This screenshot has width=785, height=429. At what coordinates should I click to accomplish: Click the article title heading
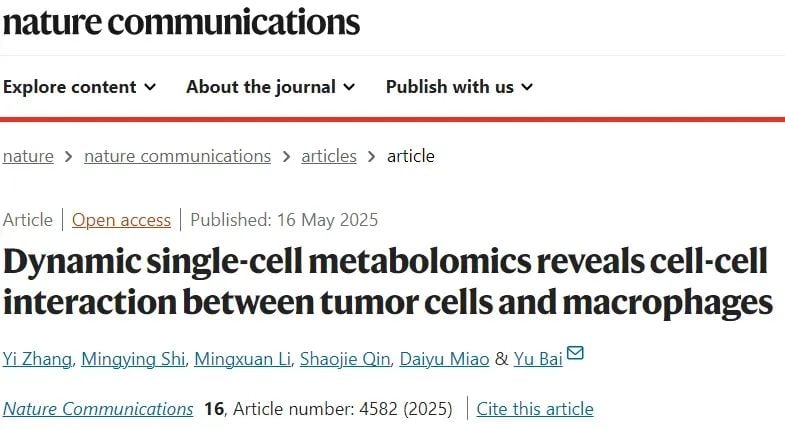click(386, 281)
